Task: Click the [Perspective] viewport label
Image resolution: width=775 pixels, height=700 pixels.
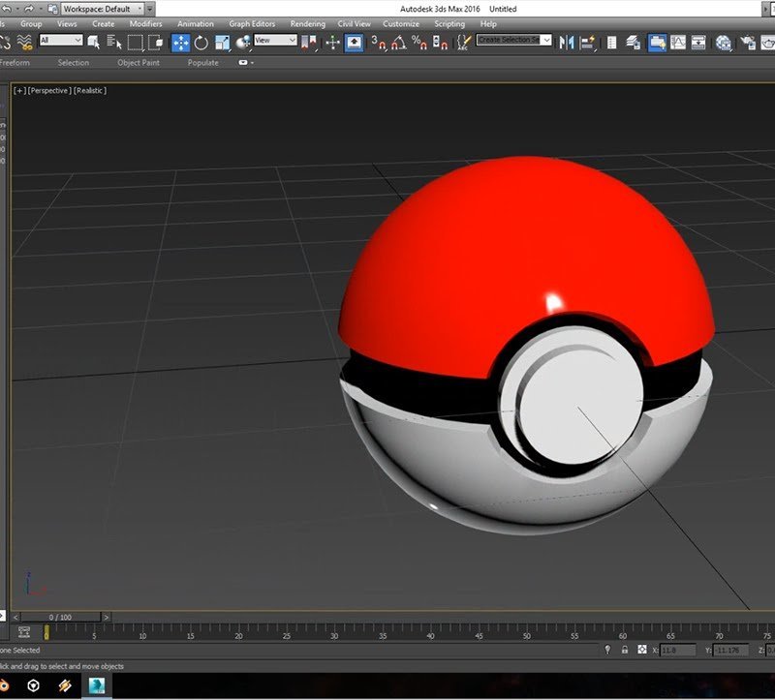Action: [x=48, y=90]
